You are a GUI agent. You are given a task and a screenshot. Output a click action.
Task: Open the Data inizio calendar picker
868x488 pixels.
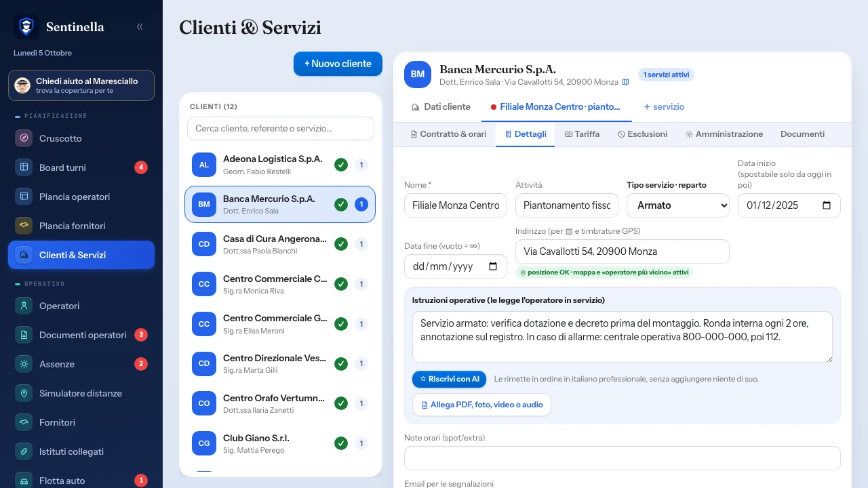pos(826,205)
